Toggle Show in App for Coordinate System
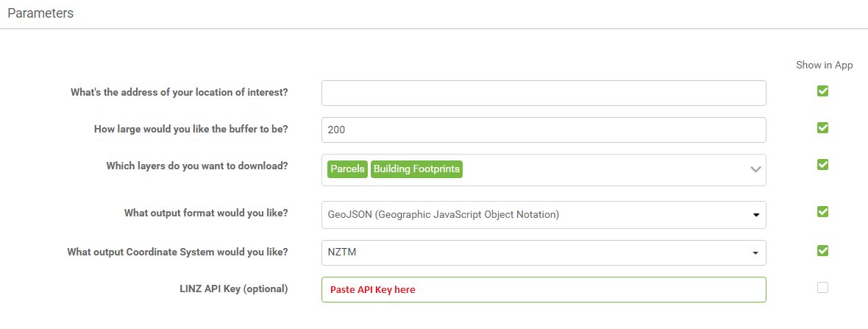The height and width of the screenshot is (329, 868). 822,250
